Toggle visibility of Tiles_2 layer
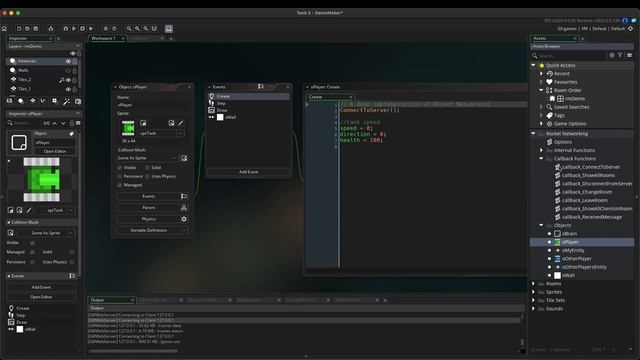This screenshot has width=640, height=360. [x=68, y=80]
